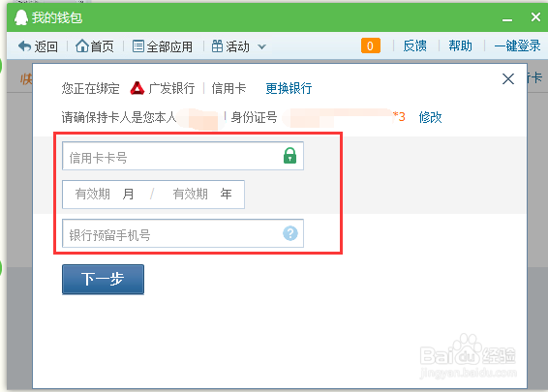Click the orange 0 notification badge

tap(371, 45)
